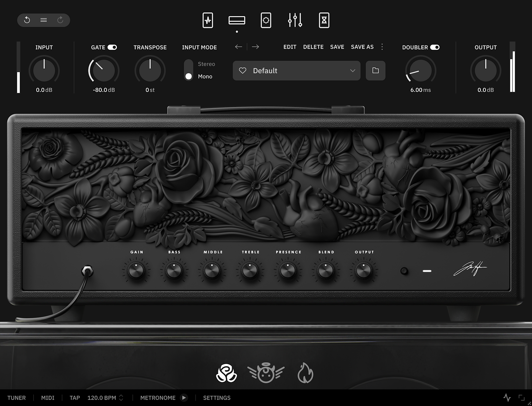Click the GATE threshold knob
The width and height of the screenshot is (532, 406).
[x=104, y=70]
